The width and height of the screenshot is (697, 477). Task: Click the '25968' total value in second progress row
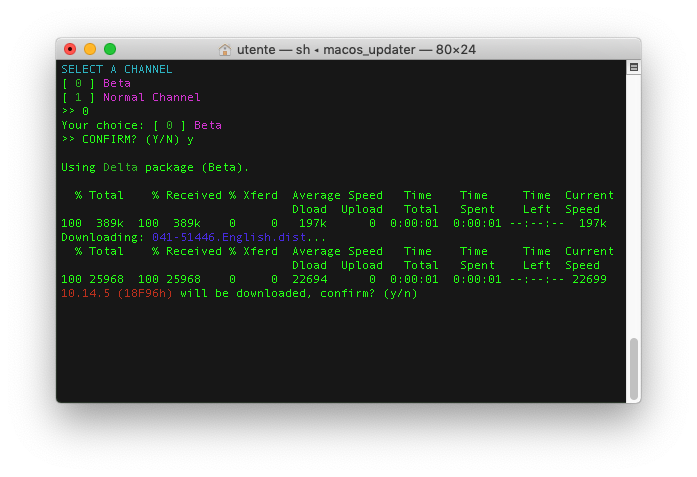107,279
